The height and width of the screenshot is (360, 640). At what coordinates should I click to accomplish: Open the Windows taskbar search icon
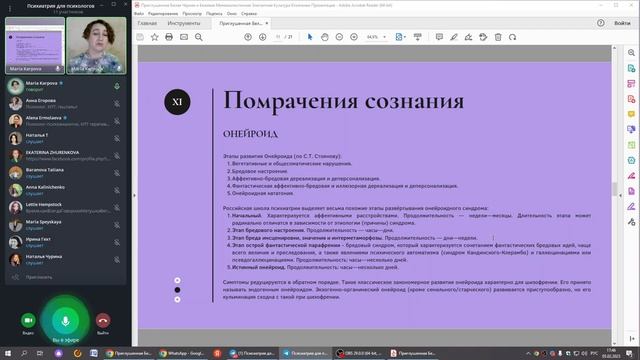pos(24,353)
